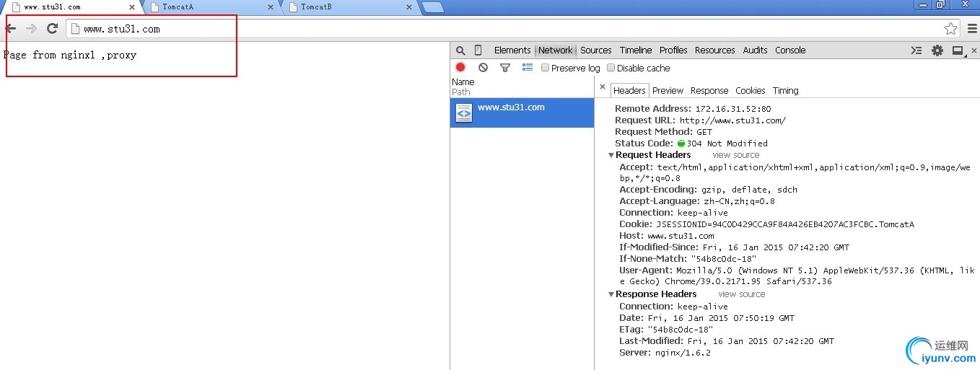Open the Sources DevTools panel
The width and height of the screenshot is (980, 370).
pos(596,50)
